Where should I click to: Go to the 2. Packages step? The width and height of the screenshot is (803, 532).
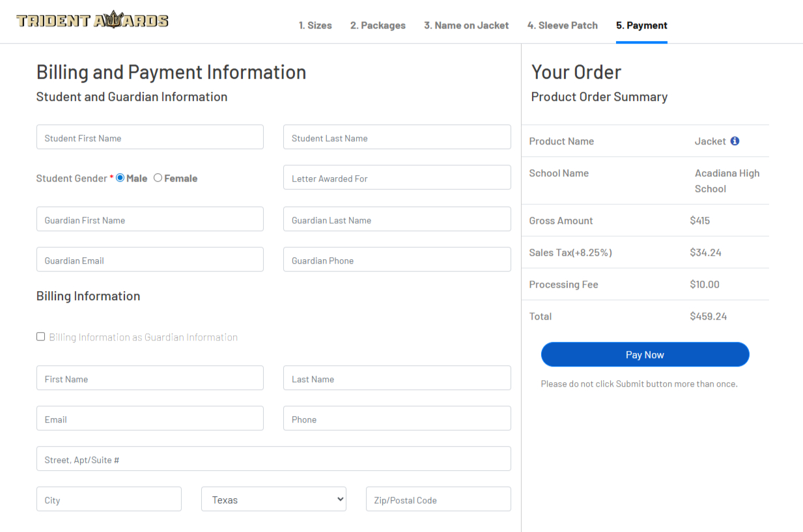click(378, 25)
